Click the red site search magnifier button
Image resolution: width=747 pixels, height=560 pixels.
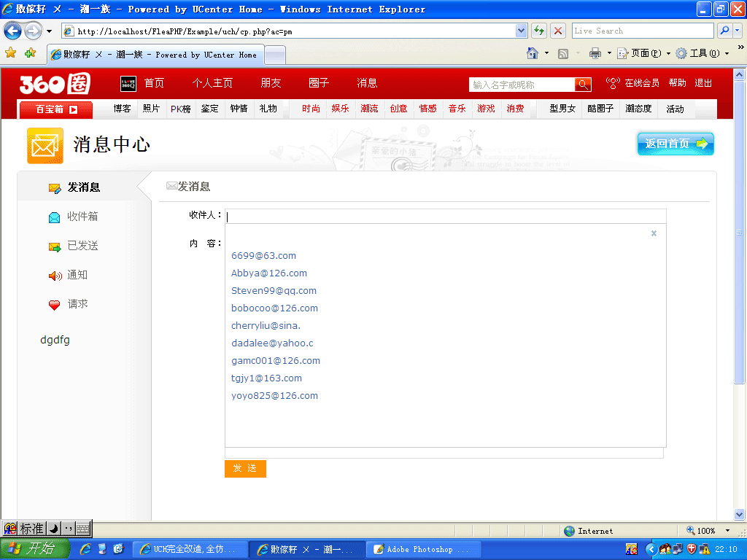pyautogui.click(x=583, y=85)
